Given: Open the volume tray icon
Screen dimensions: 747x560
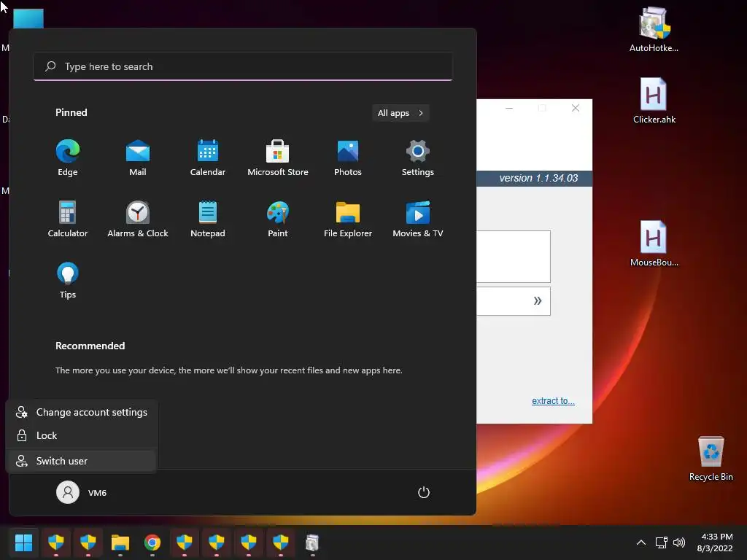Looking at the screenshot, I should [x=679, y=542].
